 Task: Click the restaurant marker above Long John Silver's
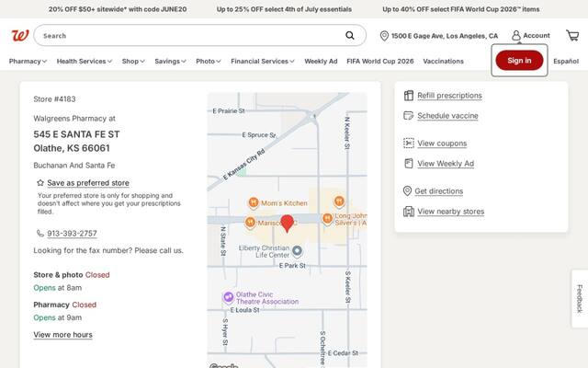click(x=339, y=201)
